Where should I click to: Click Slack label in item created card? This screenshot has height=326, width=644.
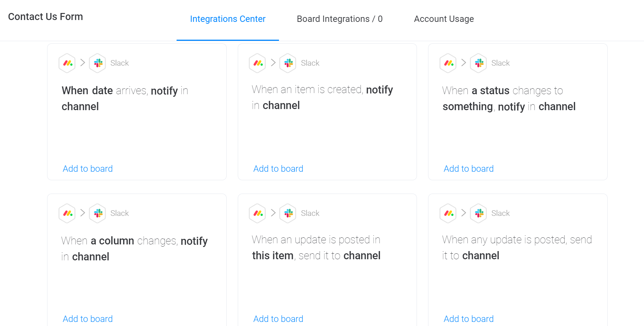pos(310,63)
